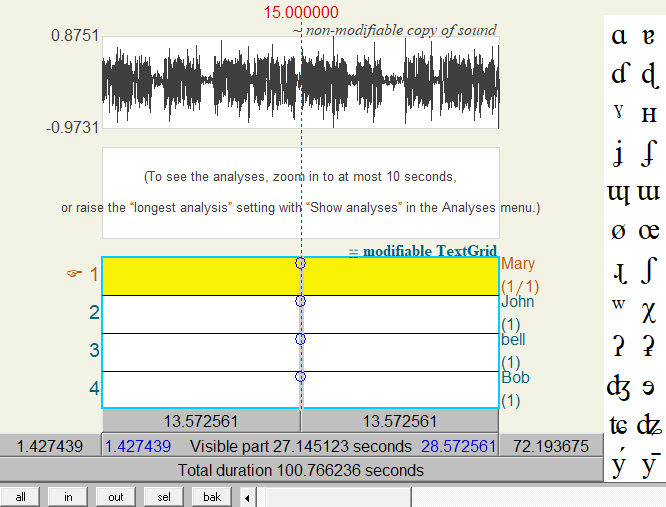Show all with the "all" button

tap(20, 497)
